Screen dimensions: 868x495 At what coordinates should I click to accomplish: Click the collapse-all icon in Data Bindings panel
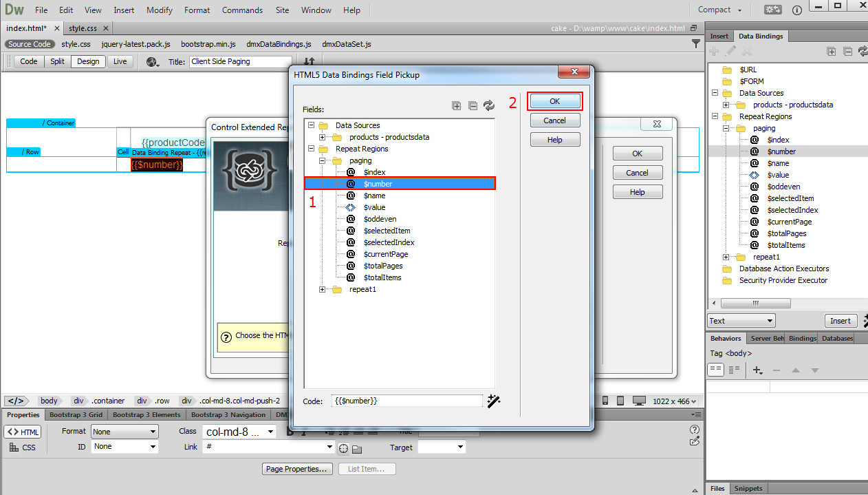click(x=847, y=52)
